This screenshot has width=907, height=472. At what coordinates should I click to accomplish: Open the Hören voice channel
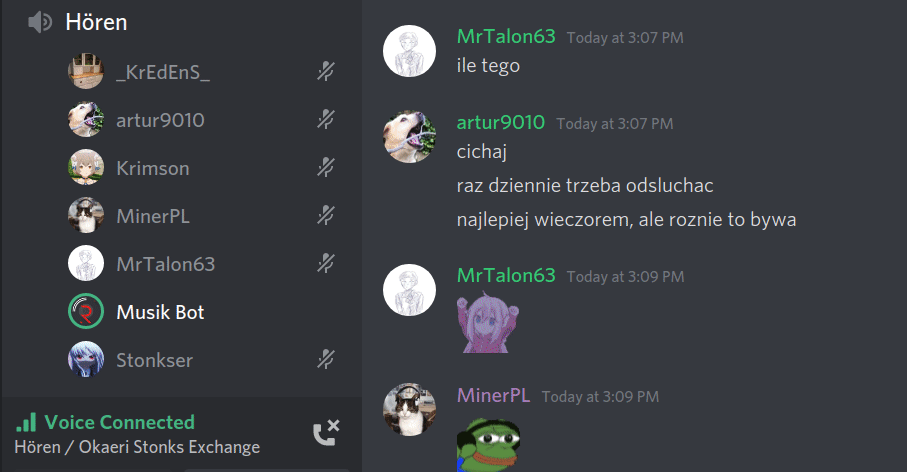coord(96,23)
